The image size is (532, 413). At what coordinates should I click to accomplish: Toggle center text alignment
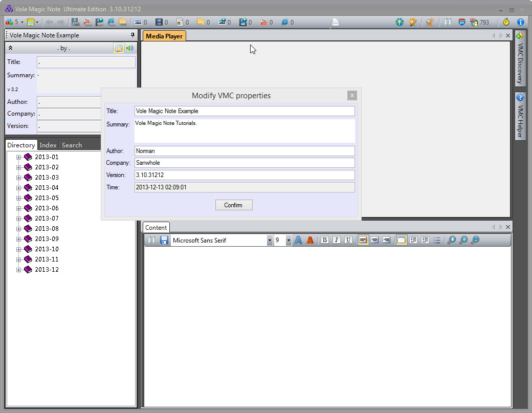pyautogui.click(x=374, y=240)
